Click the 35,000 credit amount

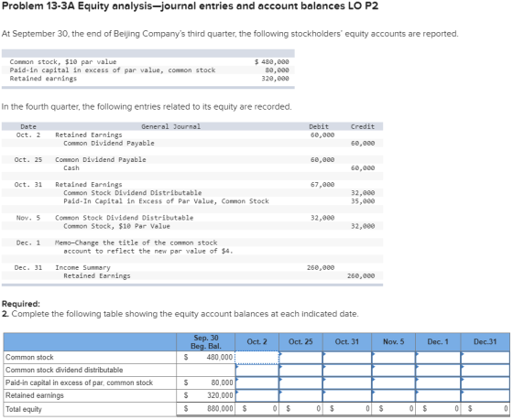point(363,201)
